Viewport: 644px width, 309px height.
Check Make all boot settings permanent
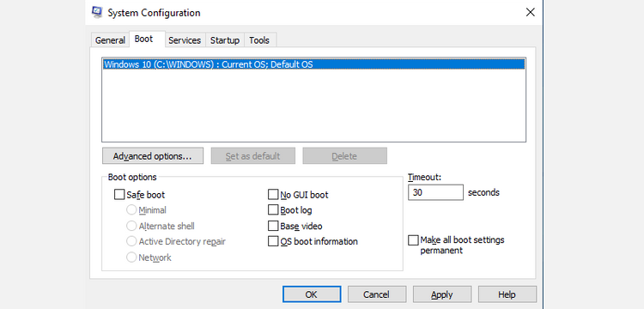tap(413, 240)
